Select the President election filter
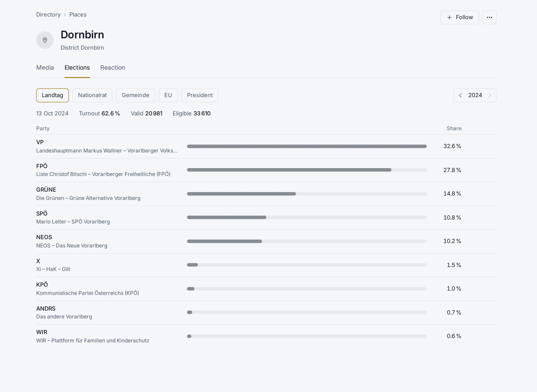Image resolution: width=537 pixels, height=392 pixels. 200,95
